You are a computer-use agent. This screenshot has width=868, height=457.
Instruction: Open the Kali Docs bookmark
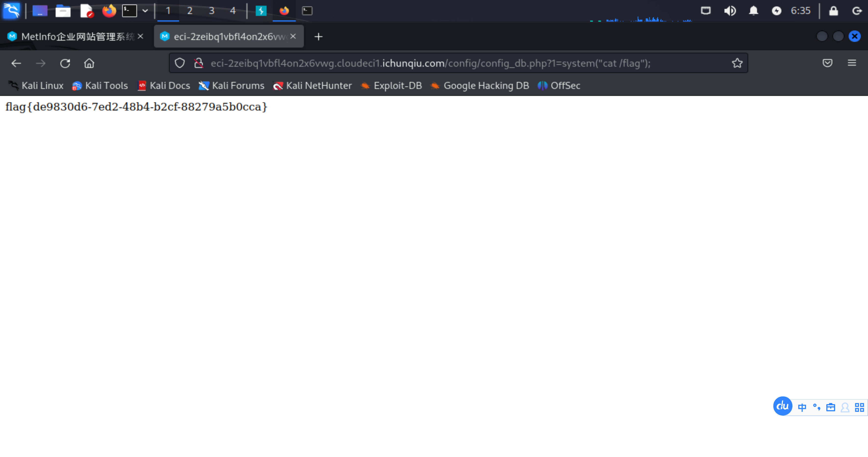point(164,86)
